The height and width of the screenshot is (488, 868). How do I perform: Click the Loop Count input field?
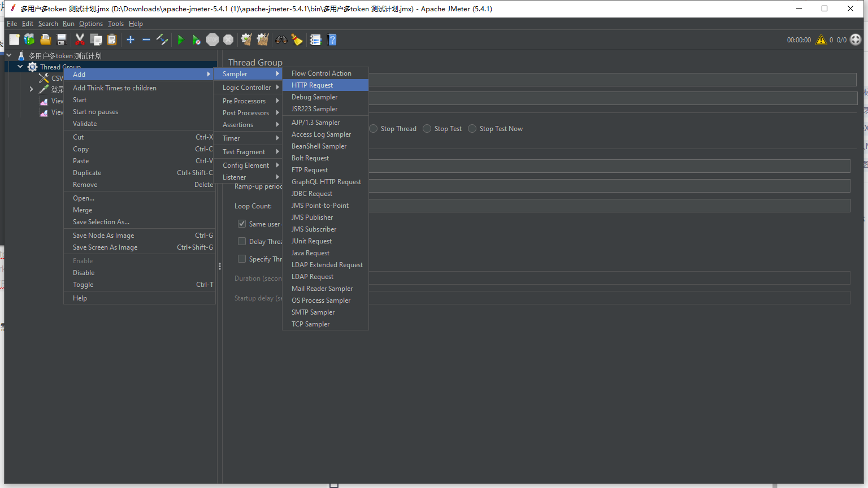pyautogui.click(x=609, y=206)
